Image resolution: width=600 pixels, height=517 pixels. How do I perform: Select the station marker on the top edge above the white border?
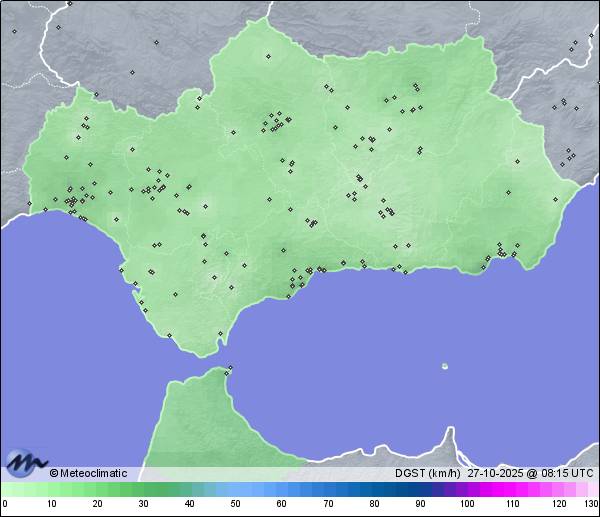70,4
